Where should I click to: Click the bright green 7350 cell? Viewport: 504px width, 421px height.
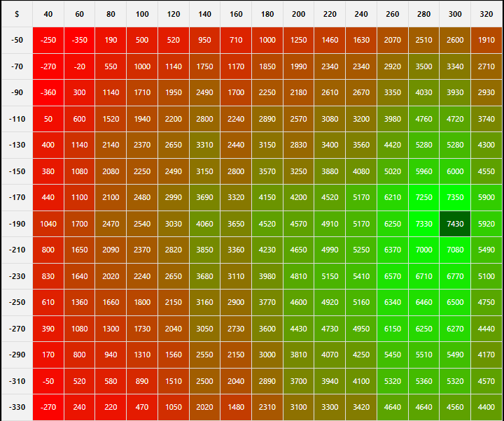(455, 197)
